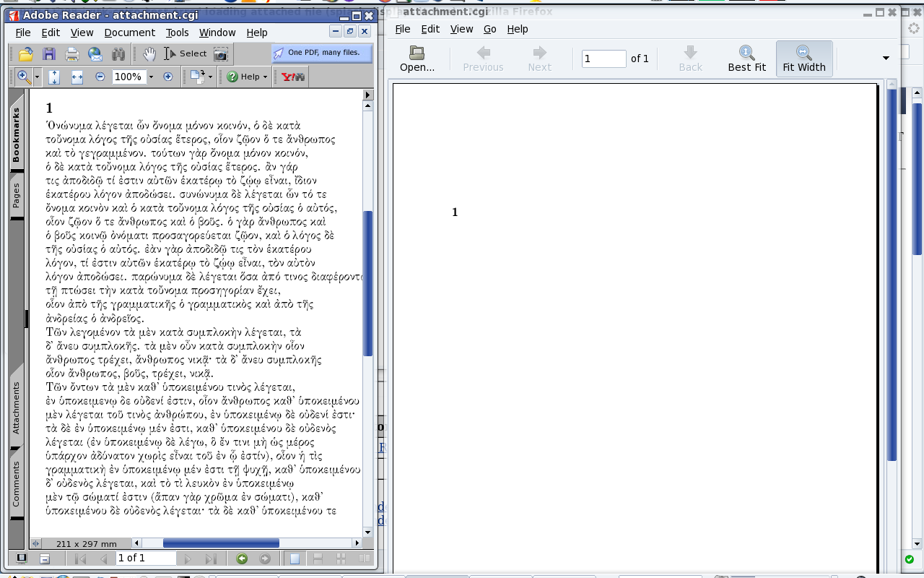Click the Yahoo search toolbar icon
This screenshot has height=578, width=924.
coord(293,77)
